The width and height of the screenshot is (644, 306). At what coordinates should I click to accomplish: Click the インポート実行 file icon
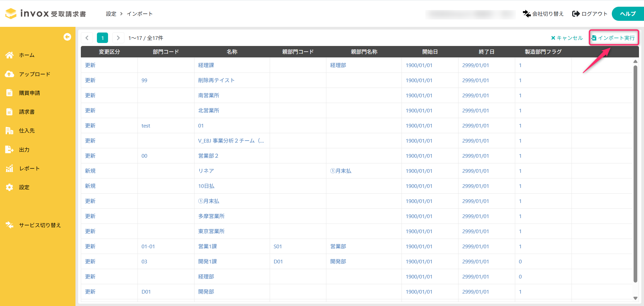pos(594,38)
